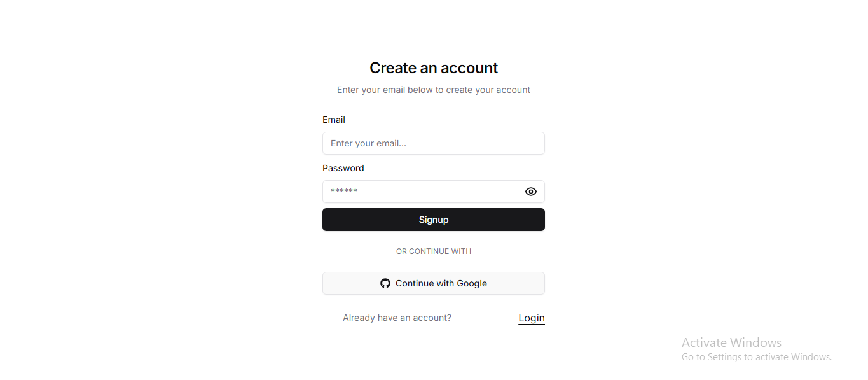Click the "Go to Settings to activate Windows" text
The image size is (868, 380).
pos(757,357)
